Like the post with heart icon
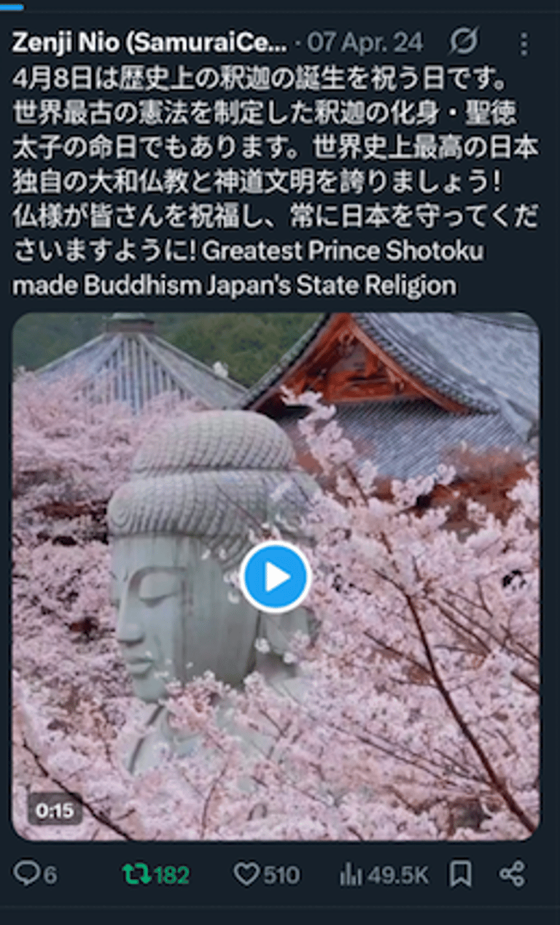Screen dimensions: 560x925 point(246,874)
